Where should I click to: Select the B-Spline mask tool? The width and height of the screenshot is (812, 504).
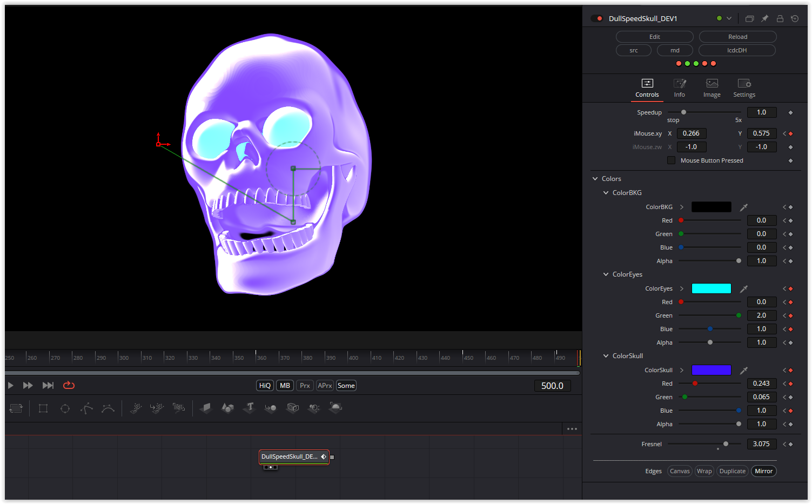[108, 408]
